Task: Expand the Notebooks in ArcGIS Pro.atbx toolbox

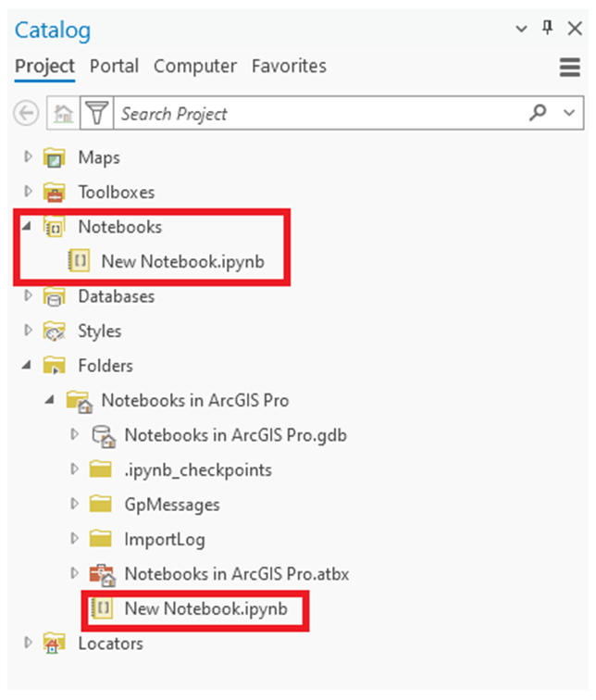Action: [x=74, y=573]
